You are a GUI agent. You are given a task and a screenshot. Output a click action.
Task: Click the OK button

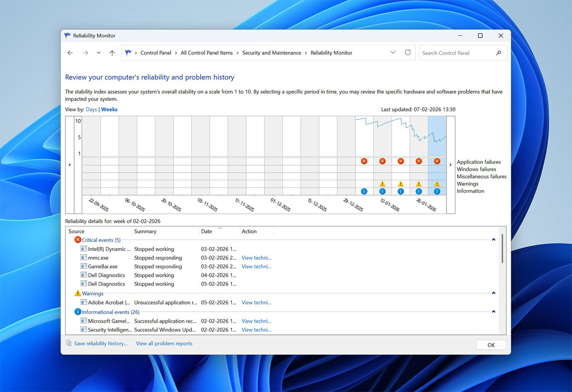(x=491, y=345)
